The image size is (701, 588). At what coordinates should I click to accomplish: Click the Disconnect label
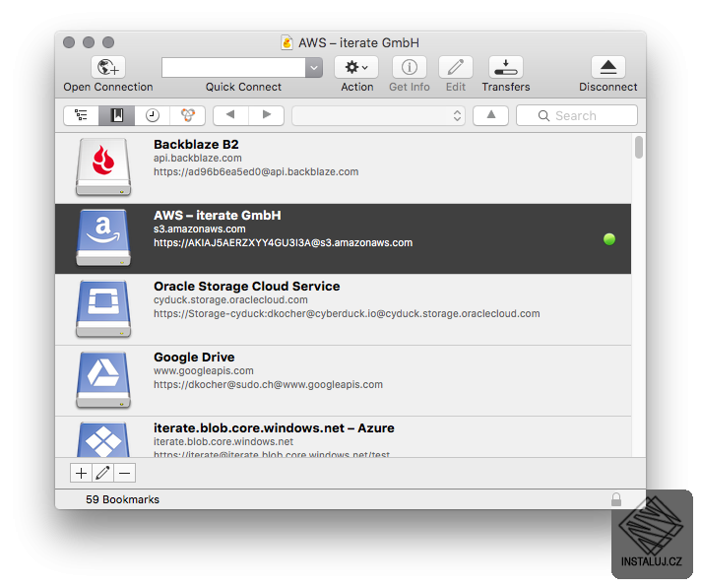(608, 87)
